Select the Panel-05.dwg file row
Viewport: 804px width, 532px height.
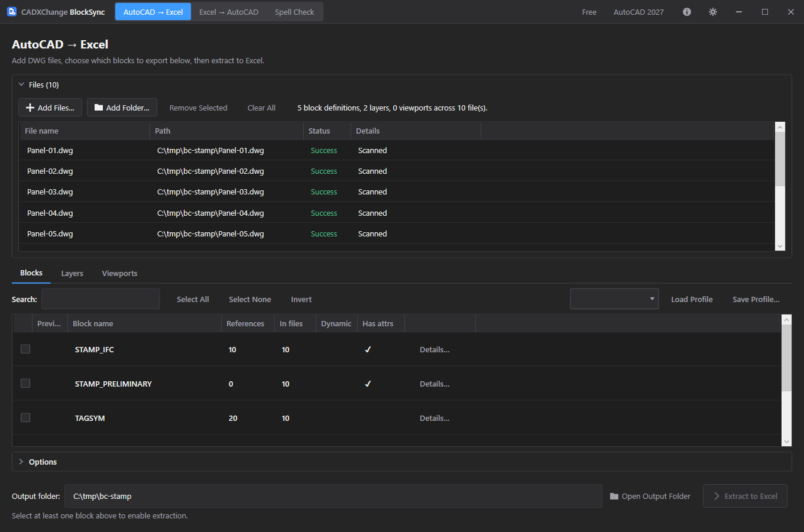tap(397, 233)
